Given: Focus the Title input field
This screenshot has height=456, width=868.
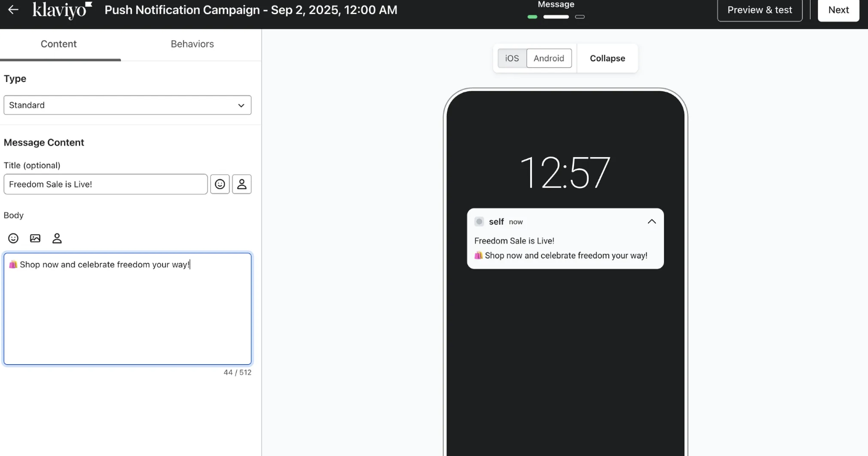Looking at the screenshot, I should pyautogui.click(x=105, y=184).
